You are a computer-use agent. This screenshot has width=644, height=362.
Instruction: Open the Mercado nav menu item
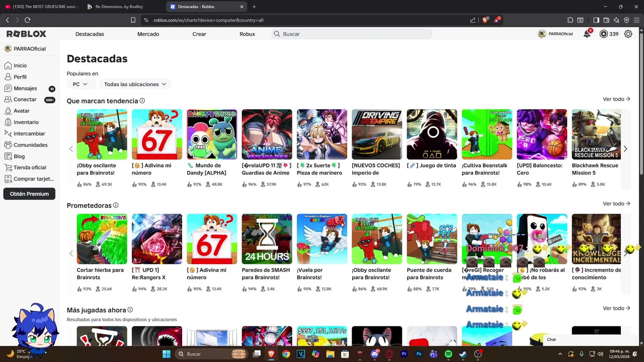click(148, 34)
